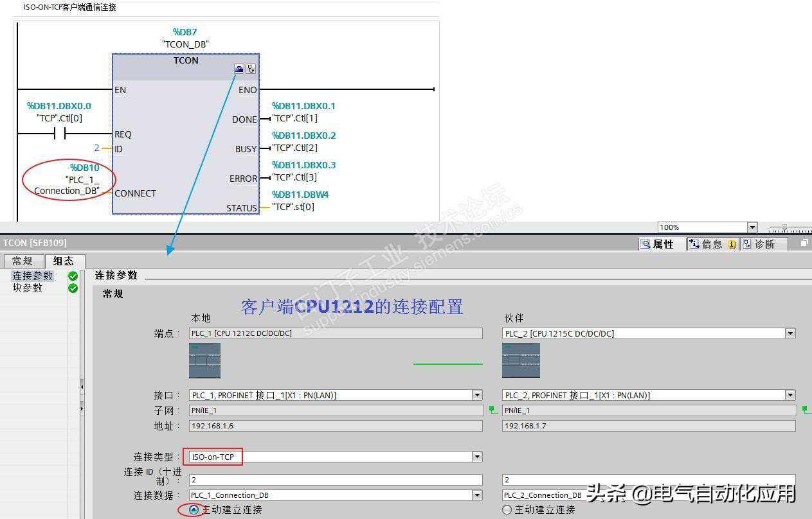The height and width of the screenshot is (519, 812).
Task: Select local 主动建立连接 radio button
Action: [194, 509]
